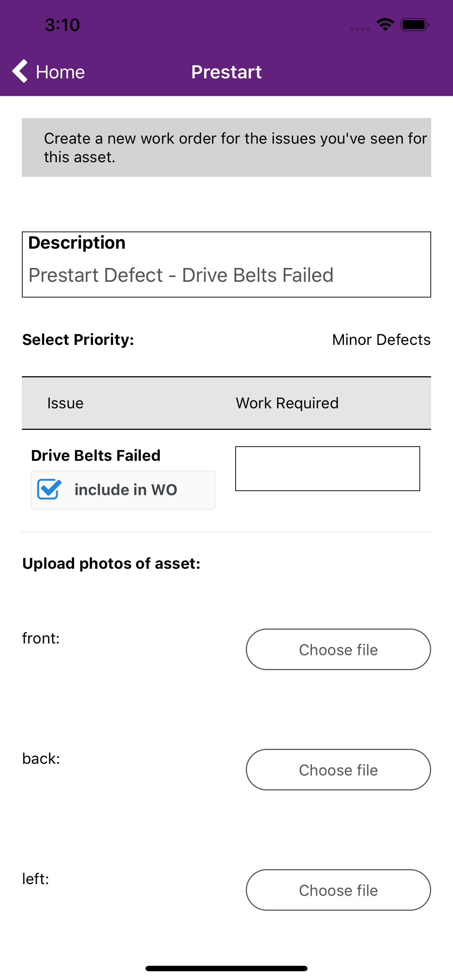Choose file for left photo

tap(338, 890)
